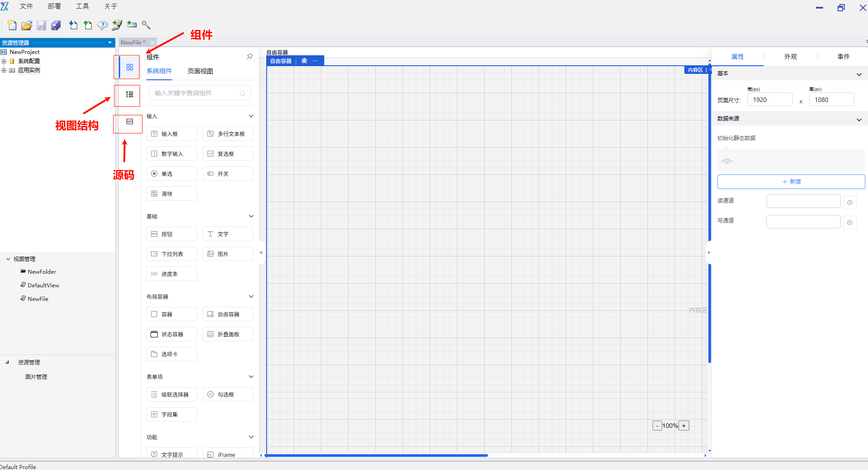Click the Open Folder toolbar icon
The height and width of the screenshot is (470, 868).
(x=27, y=25)
